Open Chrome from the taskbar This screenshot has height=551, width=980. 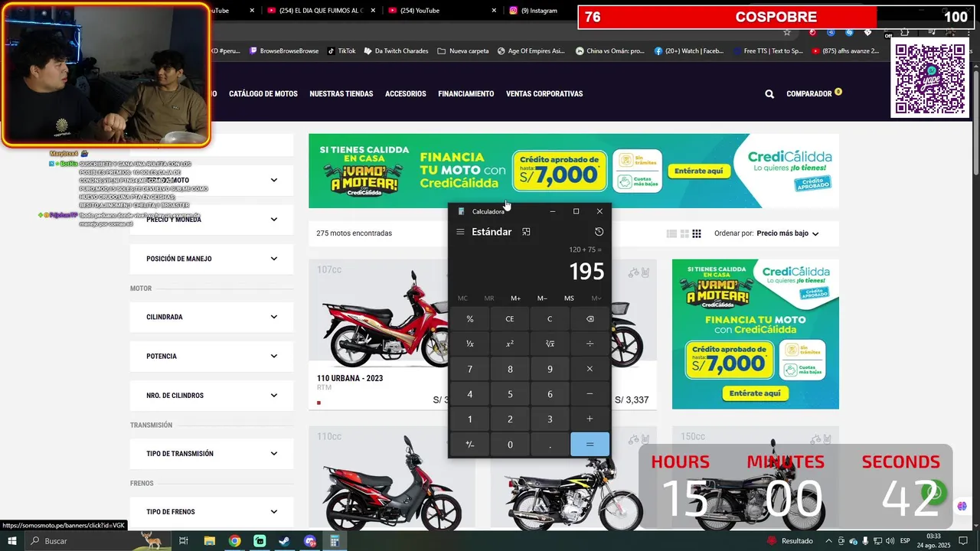coord(234,541)
